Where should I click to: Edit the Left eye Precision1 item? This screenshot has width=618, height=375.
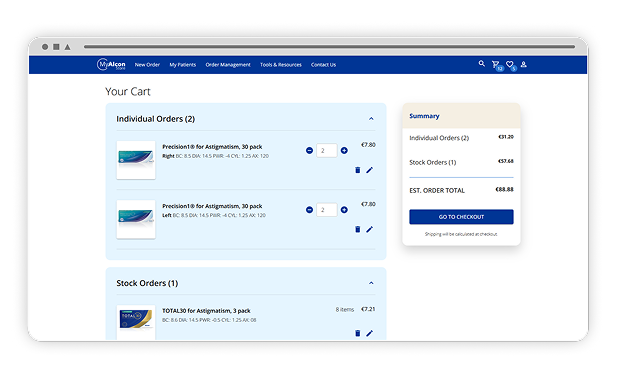369,229
